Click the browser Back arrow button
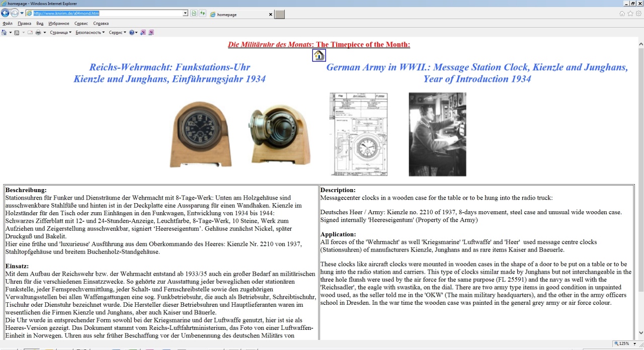644x350 pixels. (6, 13)
